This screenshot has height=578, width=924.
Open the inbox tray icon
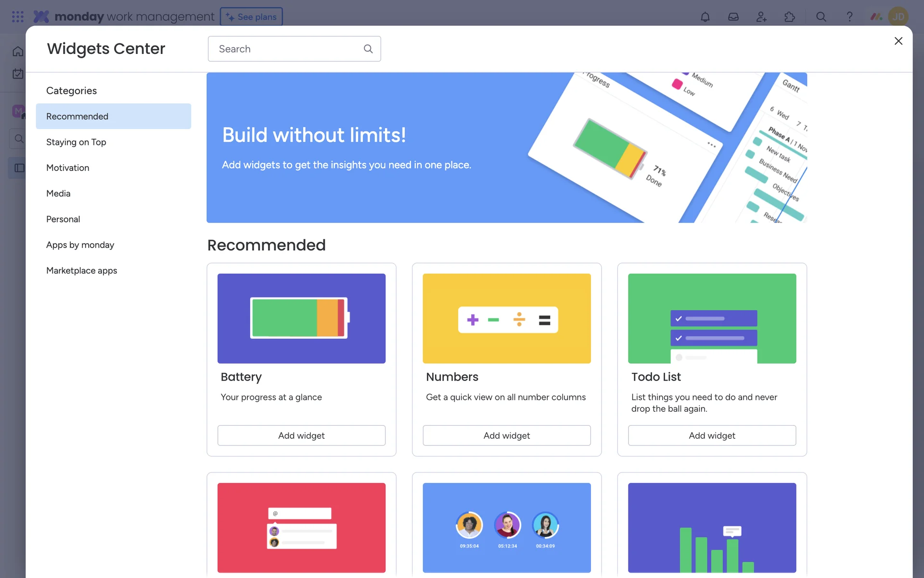733,17
